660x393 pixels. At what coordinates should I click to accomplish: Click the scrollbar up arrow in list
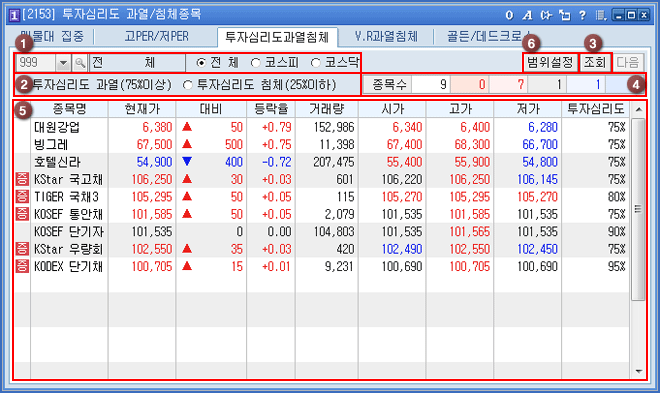tap(639, 109)
